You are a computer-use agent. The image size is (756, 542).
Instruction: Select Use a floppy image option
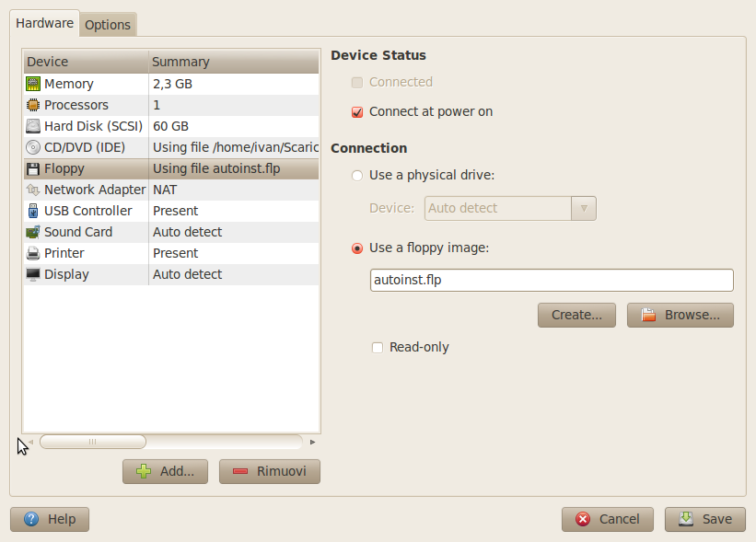coord(357,248)
